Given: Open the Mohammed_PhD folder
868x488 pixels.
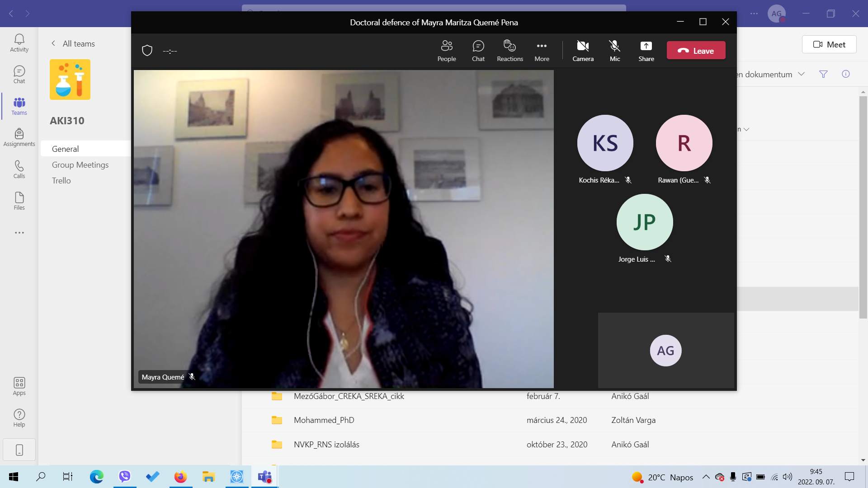Looking at the screenshot, I should pos(324,420).
